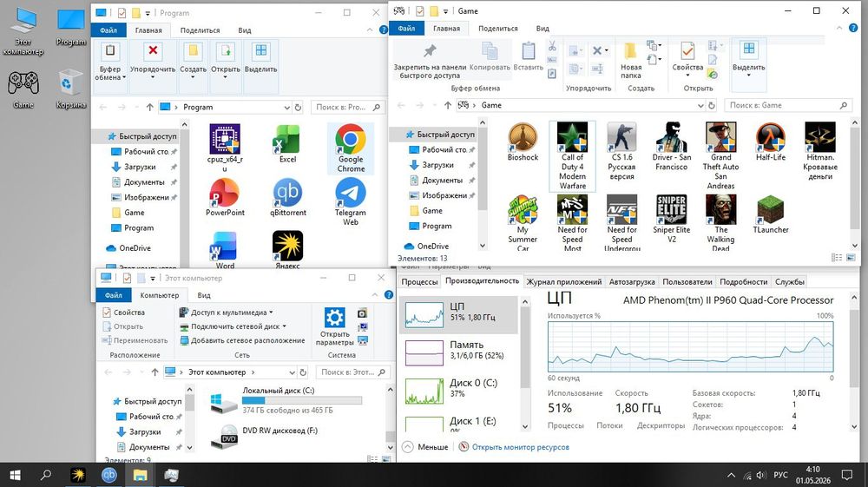Collapse the ribbon in Этот компьютер window
Image resolution: width=868 pixels, height=487 pixels.
pos(375,295)
